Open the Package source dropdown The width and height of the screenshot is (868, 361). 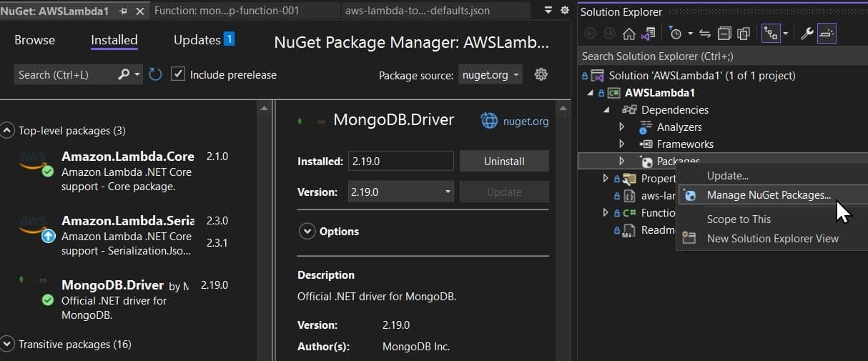pyautogui.click(x=490, y=75)
